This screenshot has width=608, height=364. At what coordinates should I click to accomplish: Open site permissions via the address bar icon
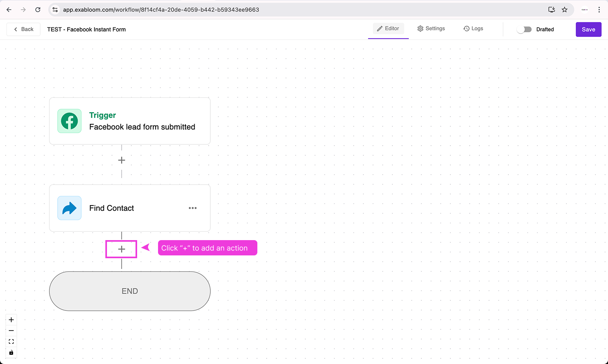point(54,9)
